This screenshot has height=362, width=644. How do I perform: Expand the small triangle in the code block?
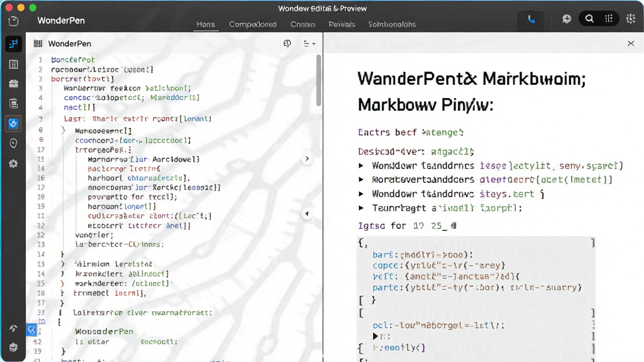tap(375, 337)
